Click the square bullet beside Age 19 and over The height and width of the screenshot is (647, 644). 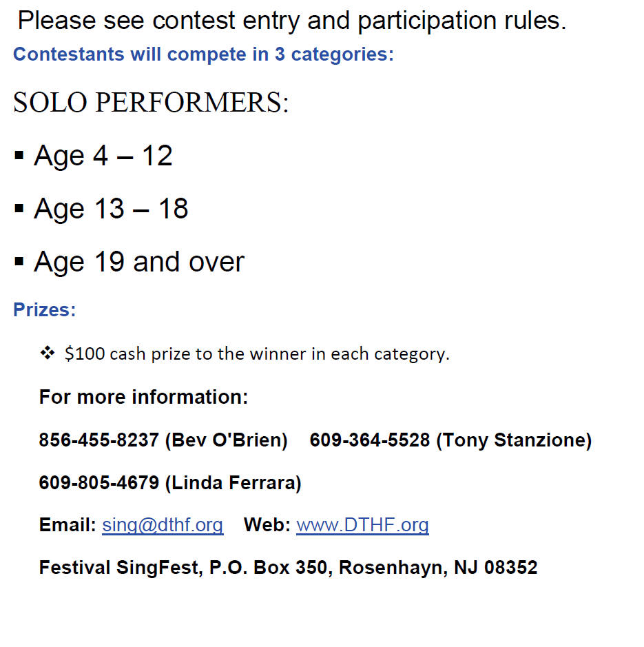click(x=19, y=262)
